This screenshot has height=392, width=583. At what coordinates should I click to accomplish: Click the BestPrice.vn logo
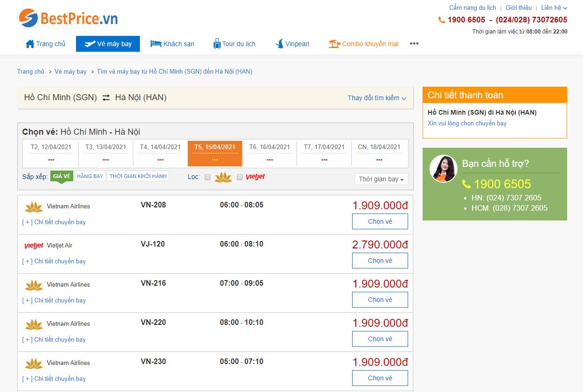(x=68, y=18)
